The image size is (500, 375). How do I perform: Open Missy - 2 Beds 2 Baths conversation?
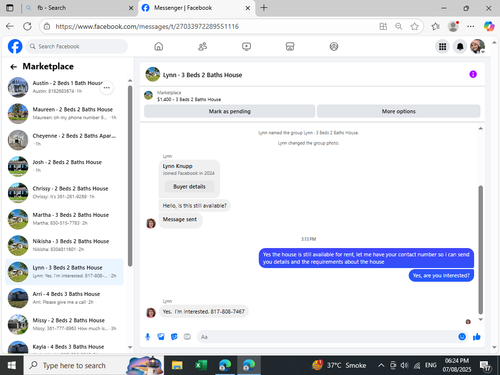(64, 324)
